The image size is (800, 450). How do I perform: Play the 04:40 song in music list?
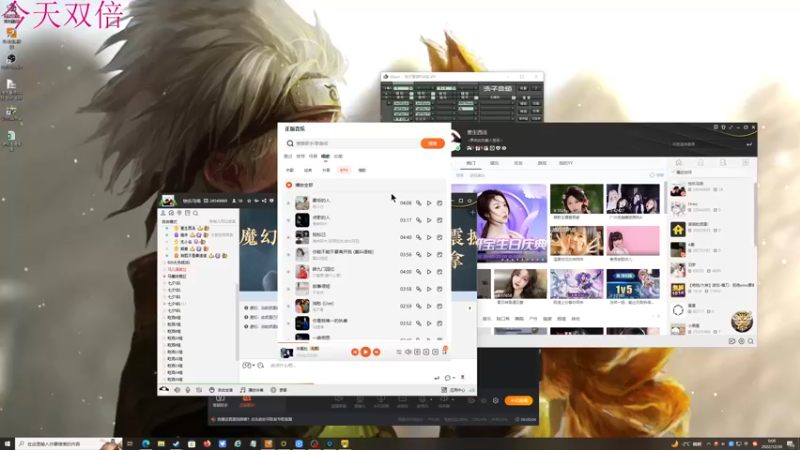click(x=429, y=237)
